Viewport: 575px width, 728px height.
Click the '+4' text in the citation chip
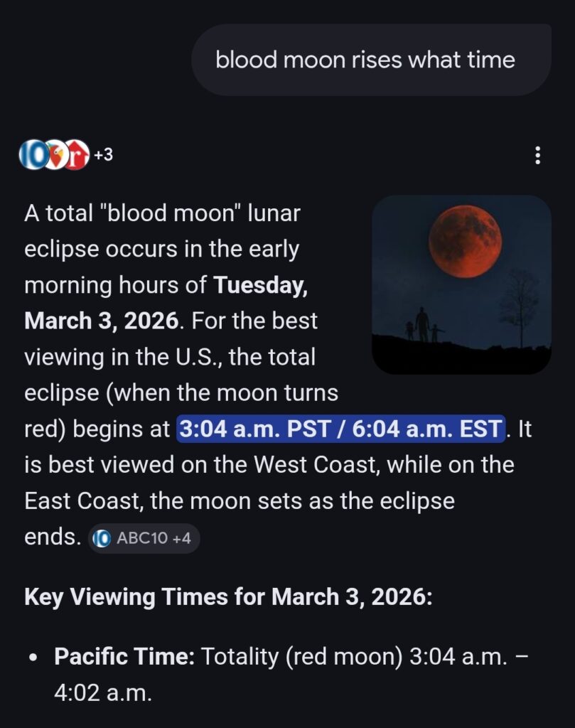coord(182,538)
